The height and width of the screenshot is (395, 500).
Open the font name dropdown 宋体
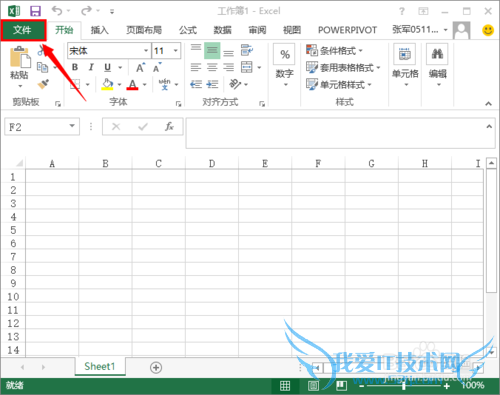146,51
